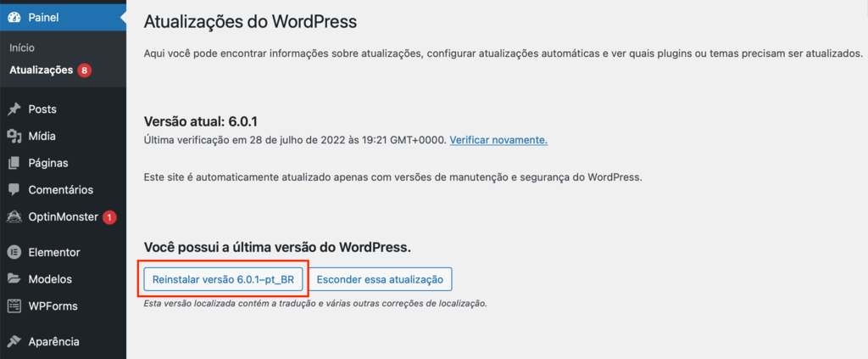Click the OptinMonster red 1 badge
This screenshot has height=359, width=868.
pyautogui.click(x=109, y=217)
